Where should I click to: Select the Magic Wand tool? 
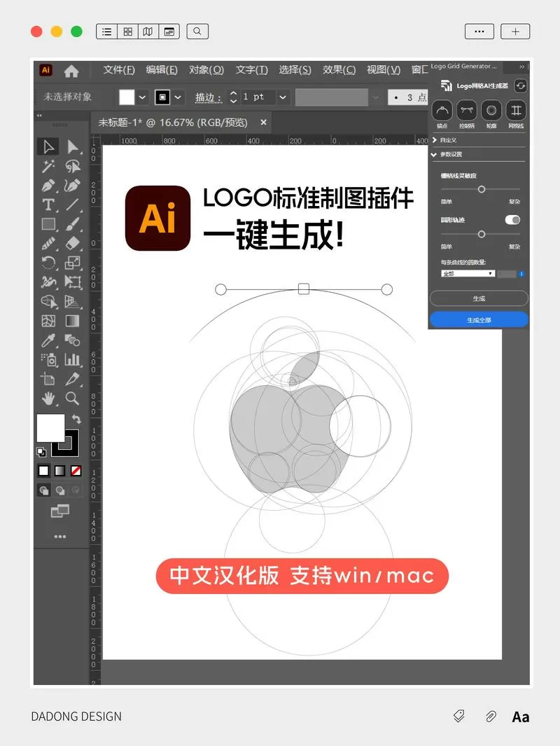click(x=48, y=166)
